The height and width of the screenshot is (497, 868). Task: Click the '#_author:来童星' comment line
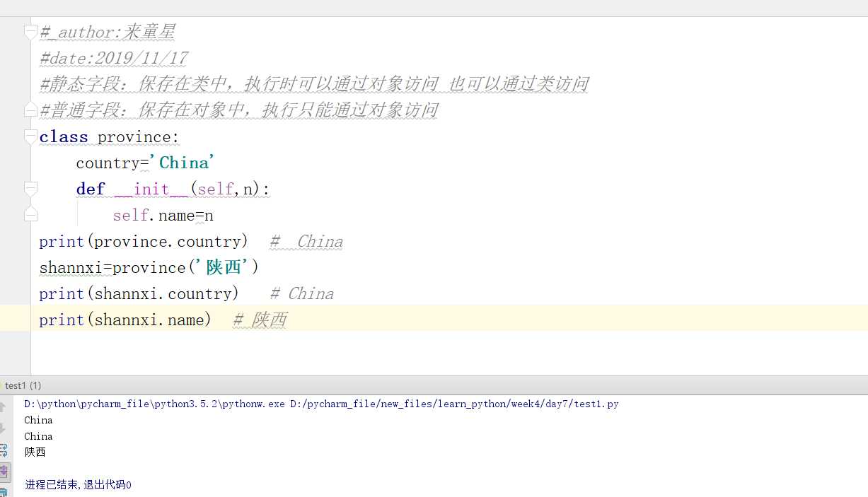point(108,32)
